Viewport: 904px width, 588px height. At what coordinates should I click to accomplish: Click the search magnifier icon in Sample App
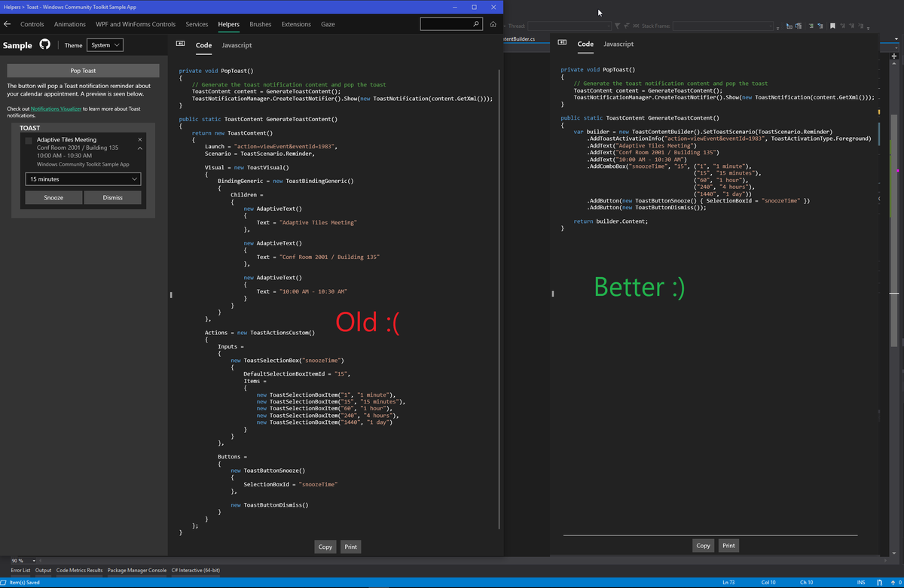476,24
